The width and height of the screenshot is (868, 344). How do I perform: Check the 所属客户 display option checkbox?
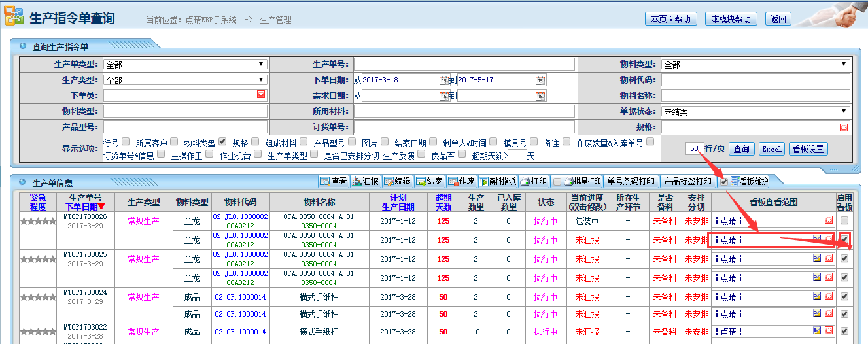point(174,141)
